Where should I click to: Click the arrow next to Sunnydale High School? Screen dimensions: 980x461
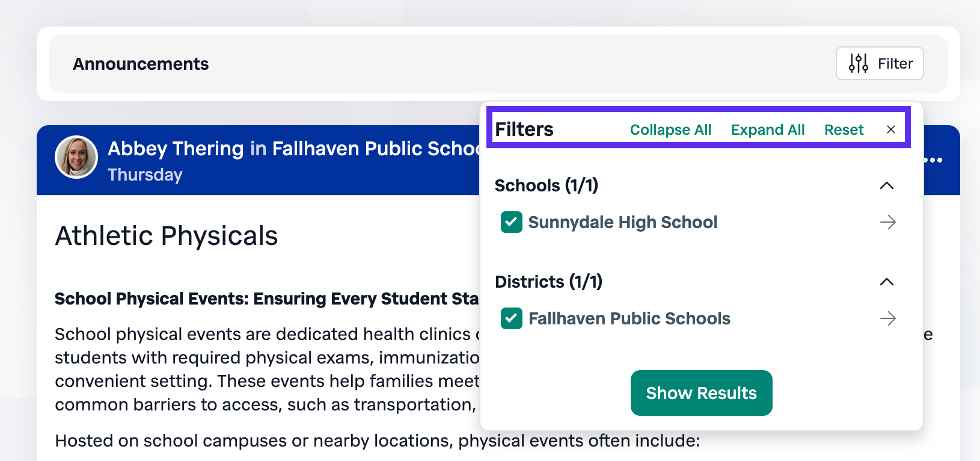tap(888, 222)
